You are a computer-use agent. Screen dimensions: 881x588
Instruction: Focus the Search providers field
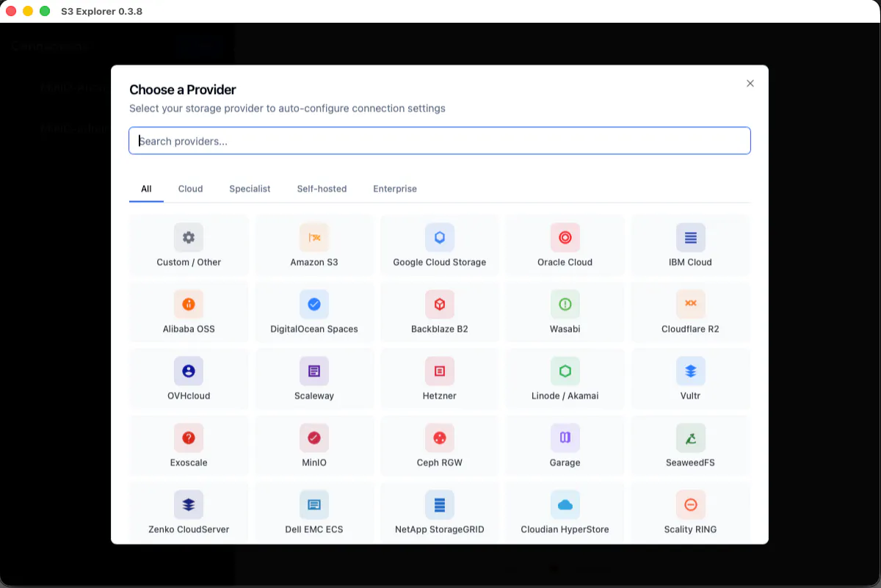(x=440, y=141)
